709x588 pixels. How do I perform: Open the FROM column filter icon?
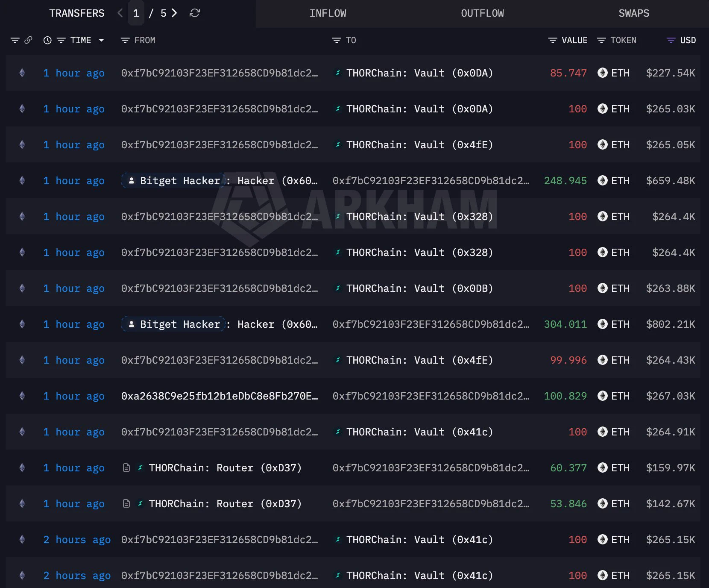(125, 40)
